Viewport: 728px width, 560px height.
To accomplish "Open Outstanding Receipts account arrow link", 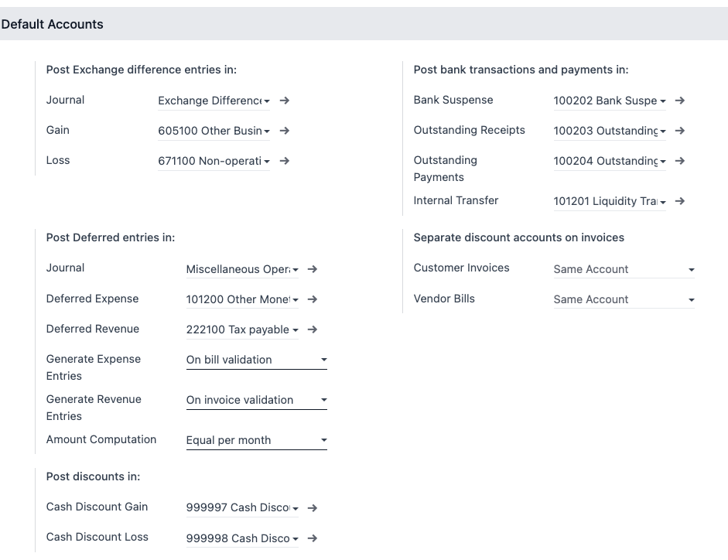I will pyautogui.click(x=680, y=131).
